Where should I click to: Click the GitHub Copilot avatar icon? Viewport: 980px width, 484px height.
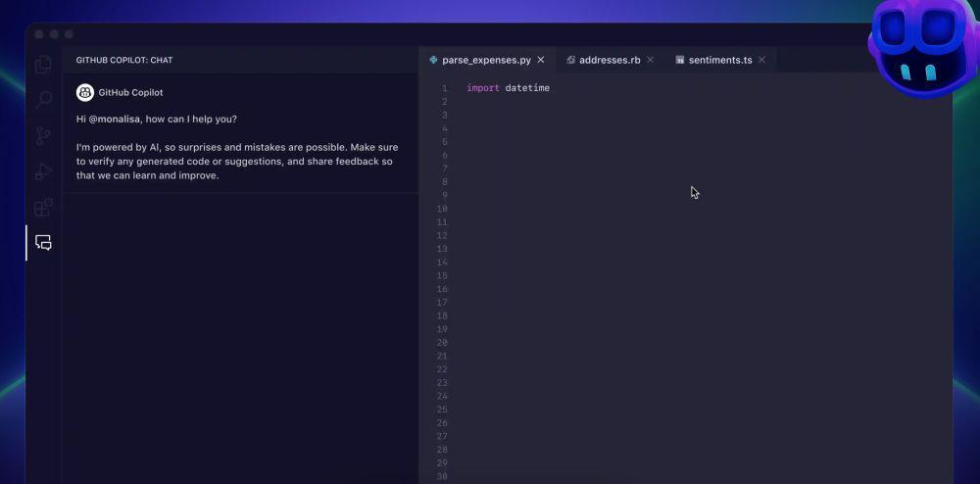85,92
